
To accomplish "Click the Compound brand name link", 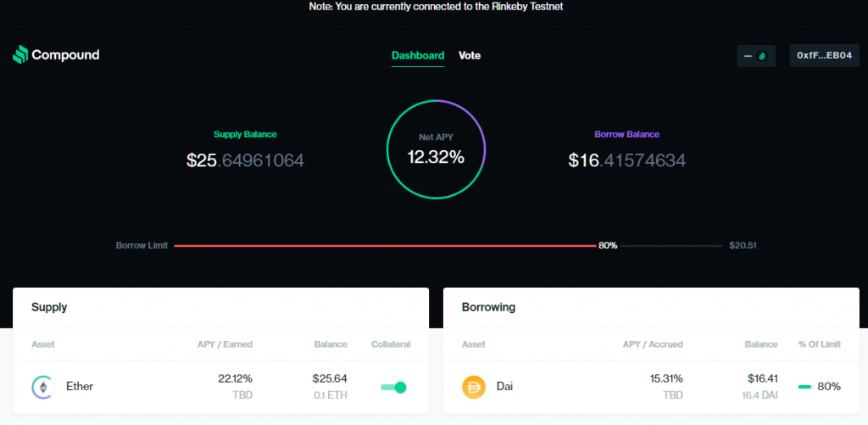I will tap(65, 55).
